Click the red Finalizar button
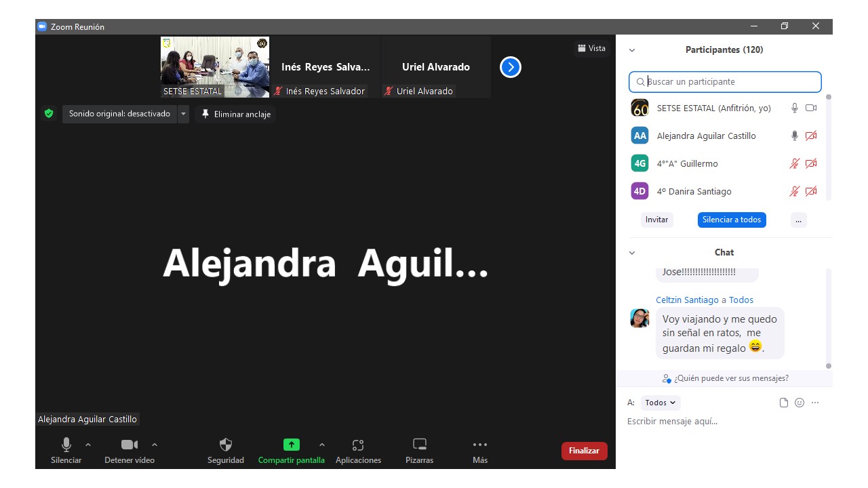Image resolution: width=868 pixels, height=488 pixels. click(x=585, y=451)
